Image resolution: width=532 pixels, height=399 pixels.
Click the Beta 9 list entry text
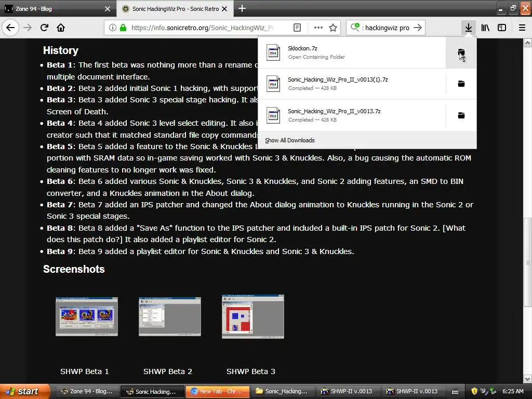click(200, 251)
